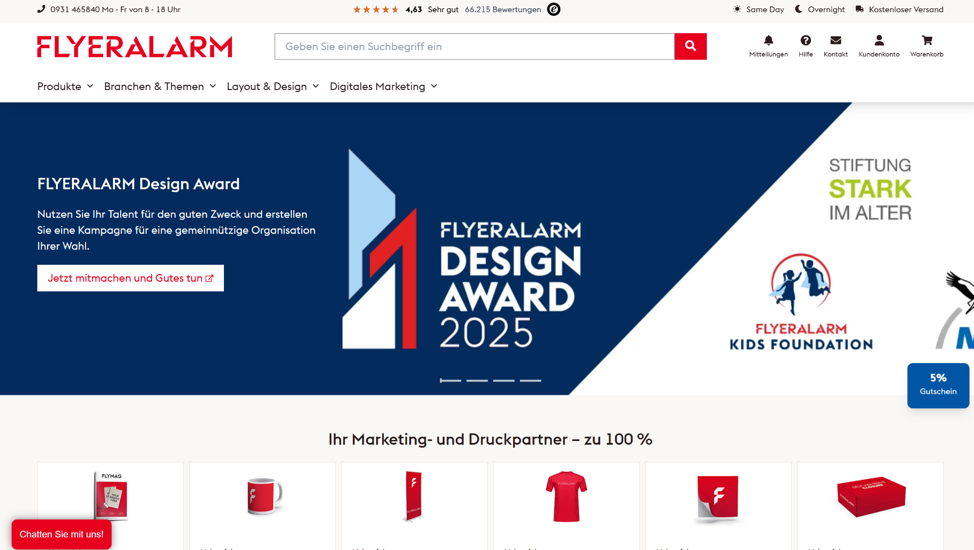Open the Hilfe question mark icon

tap(805, 40)
